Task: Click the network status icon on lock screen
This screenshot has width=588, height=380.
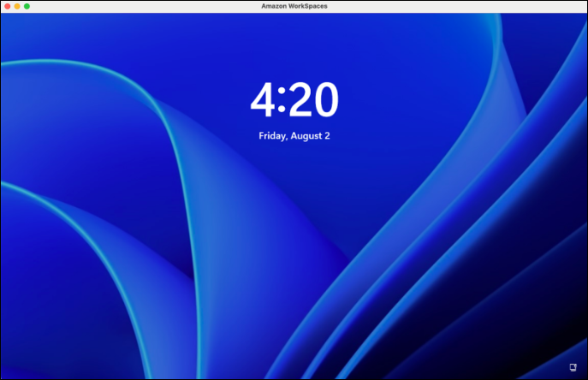Action: [573, 367]
